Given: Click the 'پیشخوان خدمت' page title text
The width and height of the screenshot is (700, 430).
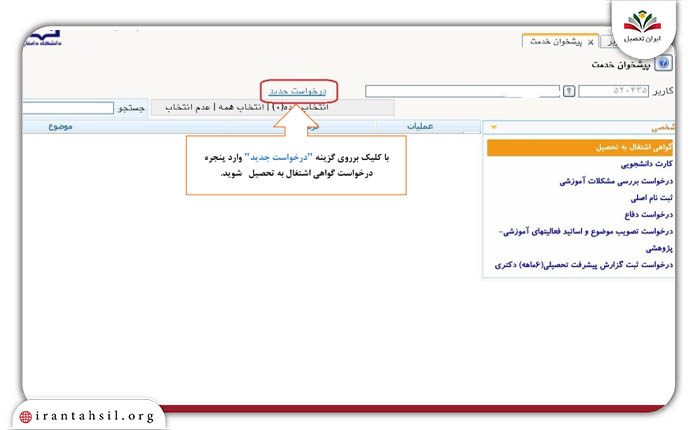Looking at the screenshot, I should coord(621,64).
